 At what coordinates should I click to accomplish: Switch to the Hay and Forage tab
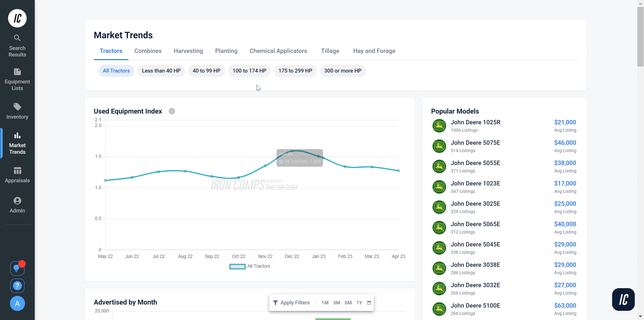(374, 51)
